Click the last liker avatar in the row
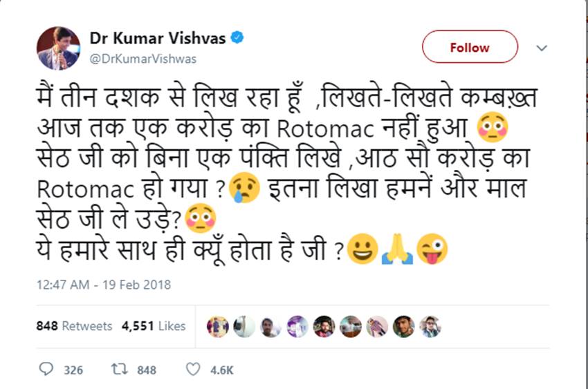Viewport: 588px width, 389px height. pyautogui.click(x=430, y=326)
